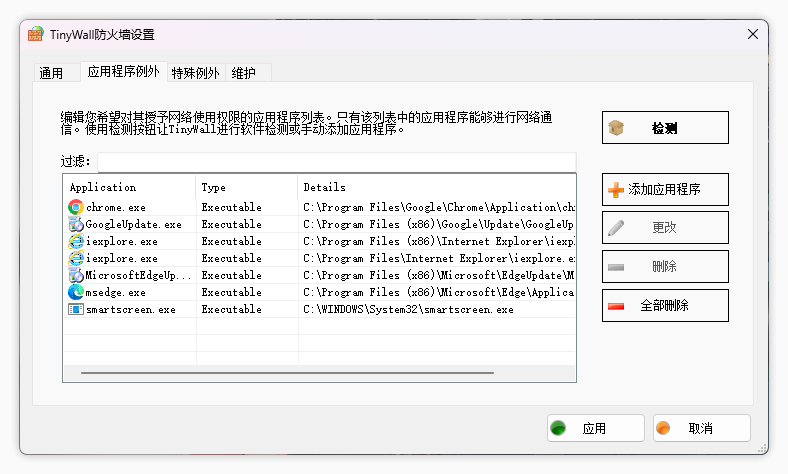Click the 更改 button label

664,228
